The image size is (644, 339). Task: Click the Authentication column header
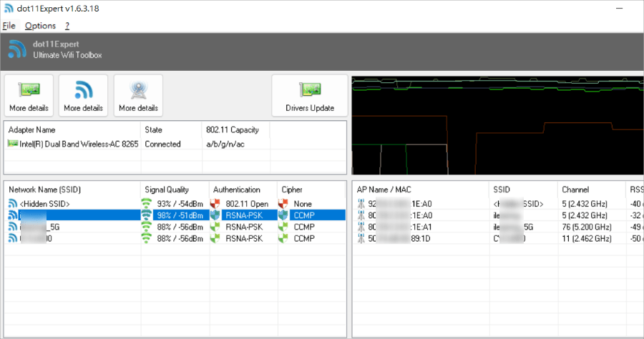coord(243,190)
